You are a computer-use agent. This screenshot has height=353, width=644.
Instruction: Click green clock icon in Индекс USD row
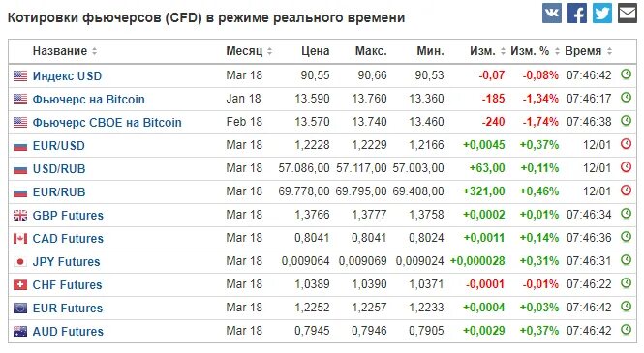pyautogui.click(x=626, y=74)
